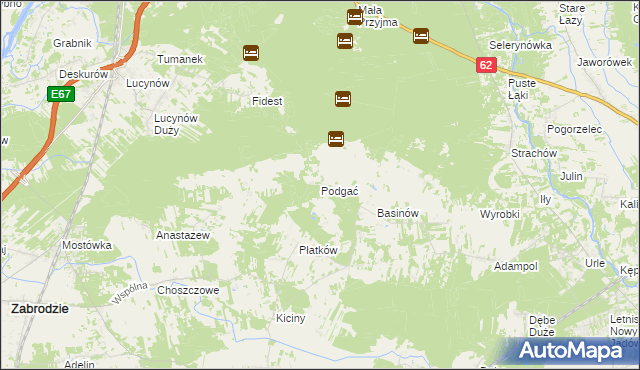Select the Anastazew label
640x370 pixels.
[x=183, y=235]
